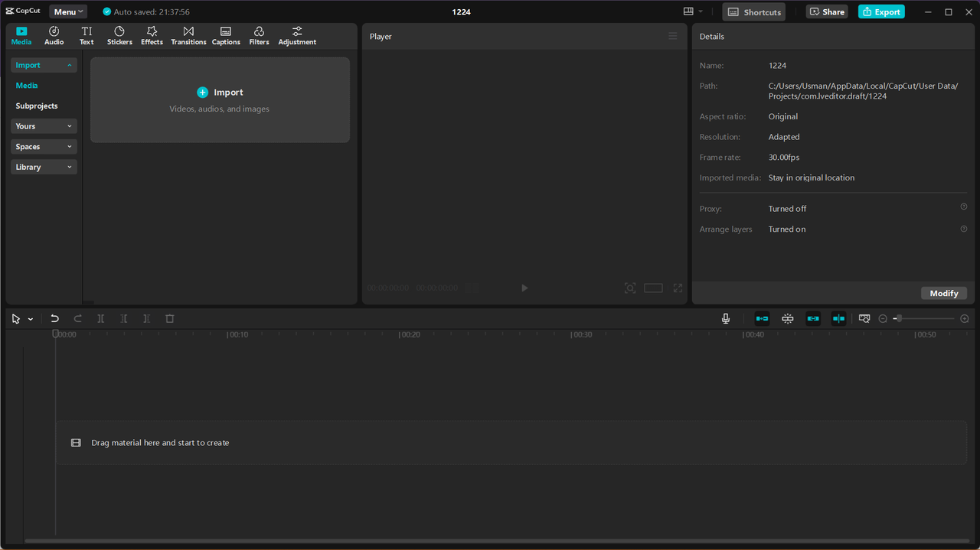Open the layout switcher icon
The image size is (980, 550).
point(688,11)
